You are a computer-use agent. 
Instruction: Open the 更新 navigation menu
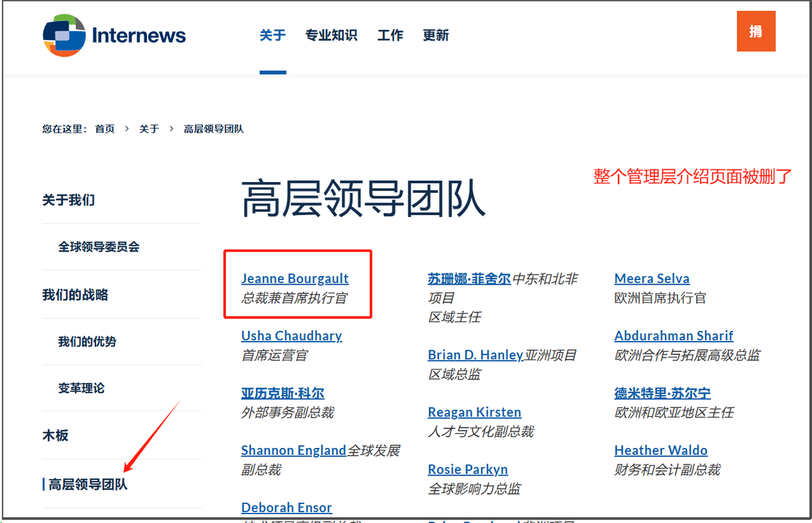pyautogui.click(x=436, y=35)
